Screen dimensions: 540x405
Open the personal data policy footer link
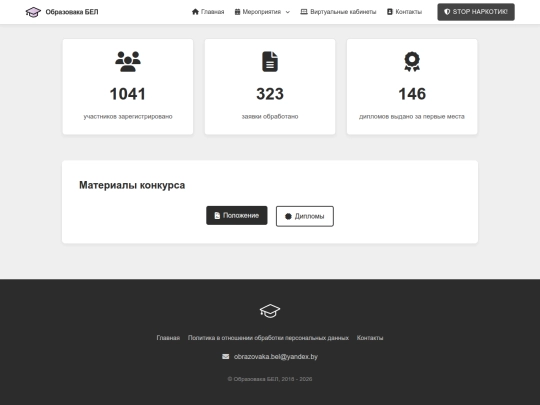click(x=268, y=338)
